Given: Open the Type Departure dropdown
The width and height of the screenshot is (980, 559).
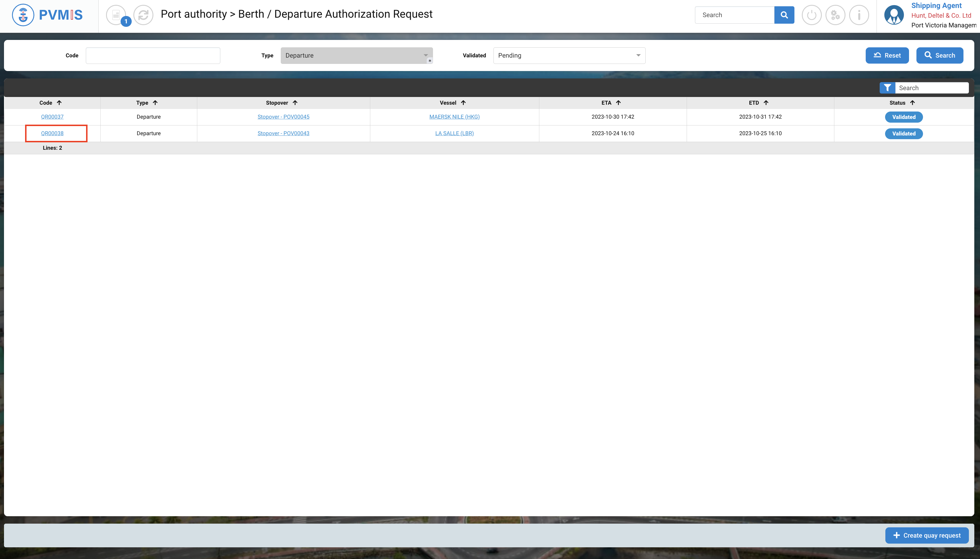Looking at the screenshot, I should tap(357, 56).
